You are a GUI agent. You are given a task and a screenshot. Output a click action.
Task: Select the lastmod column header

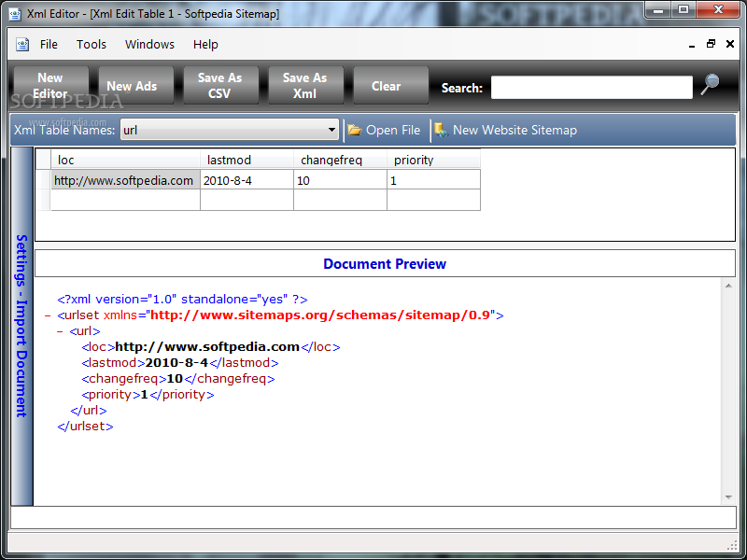pyautogui.click(x=247, y=160)
